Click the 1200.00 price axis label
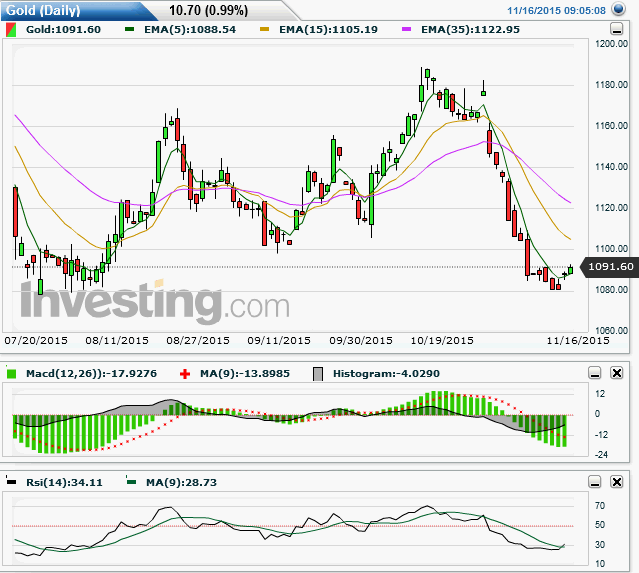 pyautogui.click(x=611, y=44)
